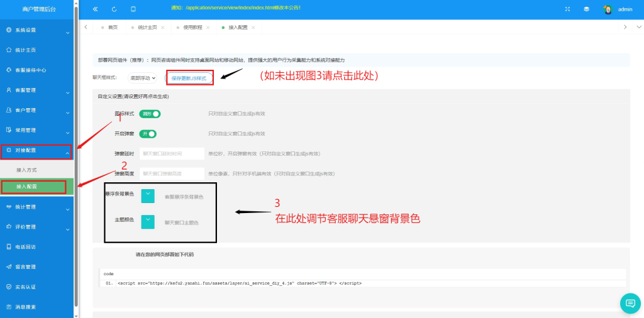Click the script code line text
644x318 pixels.
click(240, 283)
